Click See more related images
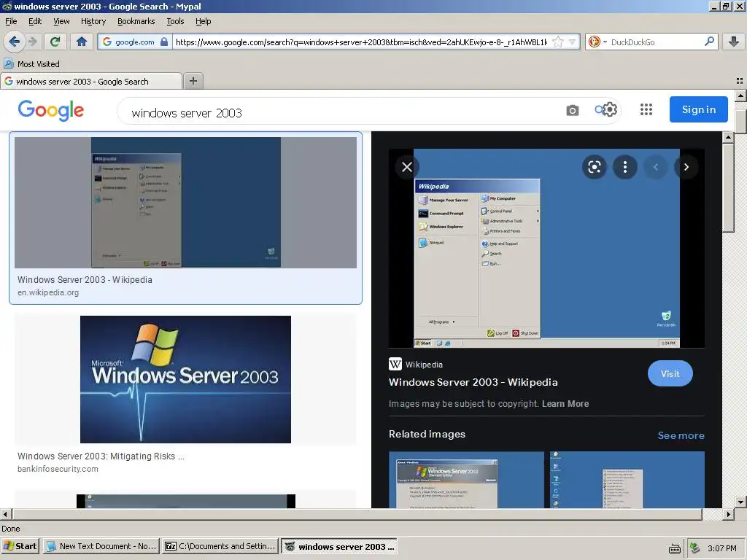This screenshot has height=560, width=747. tap(681, 435)
